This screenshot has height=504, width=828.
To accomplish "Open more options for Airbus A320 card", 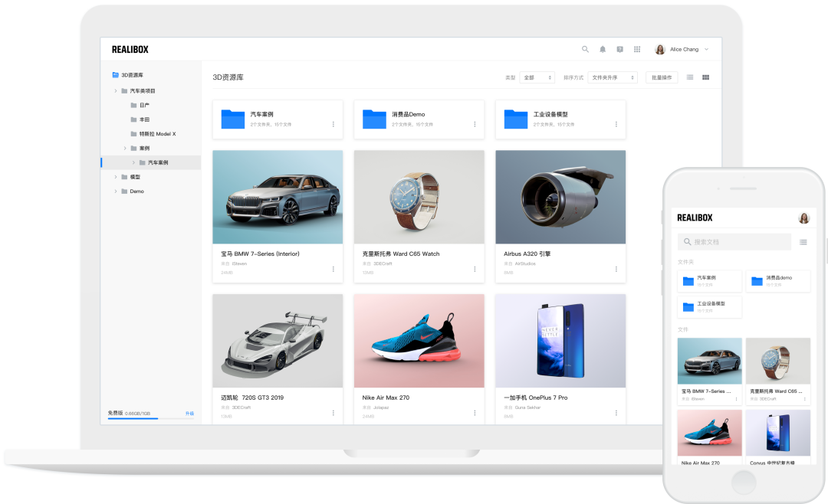I will tap(616, 269).
